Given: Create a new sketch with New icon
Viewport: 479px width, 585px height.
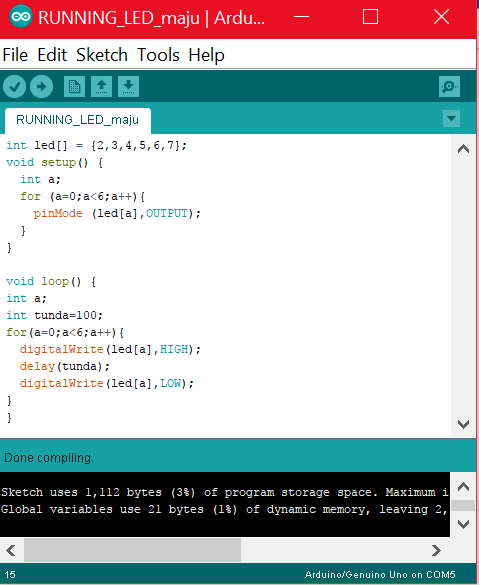Looking at the screenshot, I should [74, 87].
